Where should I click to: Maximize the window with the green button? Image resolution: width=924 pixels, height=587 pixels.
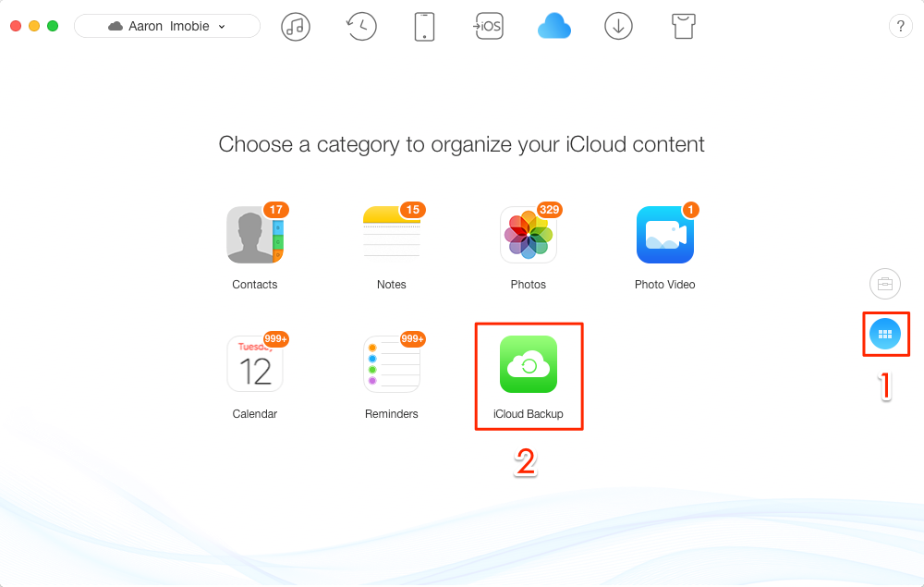(53, 26)
